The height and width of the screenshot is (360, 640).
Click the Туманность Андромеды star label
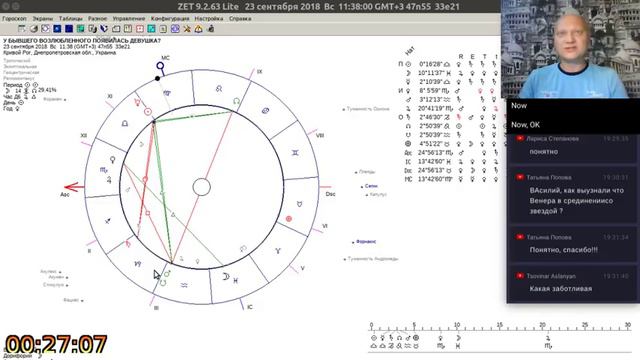[373, 259]
